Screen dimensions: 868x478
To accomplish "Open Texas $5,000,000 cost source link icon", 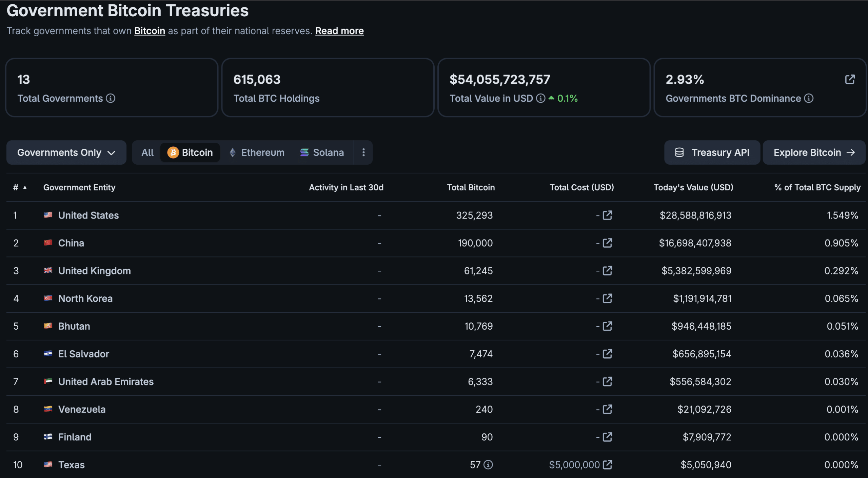I will coord(607,464).
